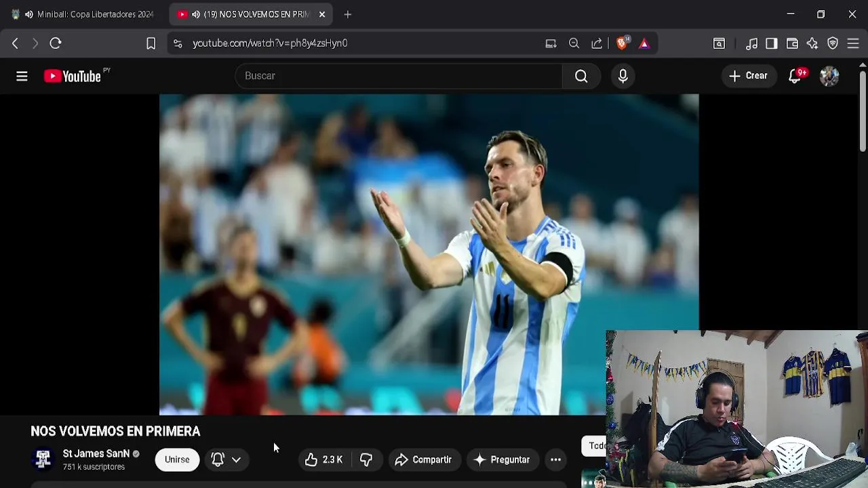The image size is (868, 488).
Task: Click the Unirse membership button
Action: pyautogui.click(x=177, y=460)
